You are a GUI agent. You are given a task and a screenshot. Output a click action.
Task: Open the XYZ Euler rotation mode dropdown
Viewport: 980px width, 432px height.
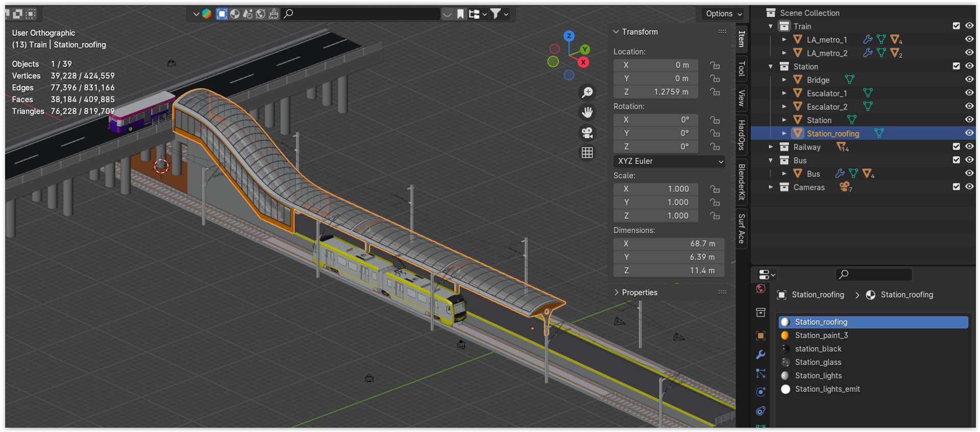coord(669,161)
